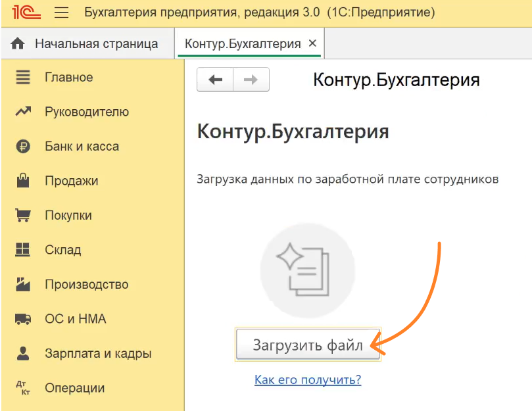Click the Операции Дт/Кт icon
Viewport: 532px width, 411px height.
(x=23, y=387)
